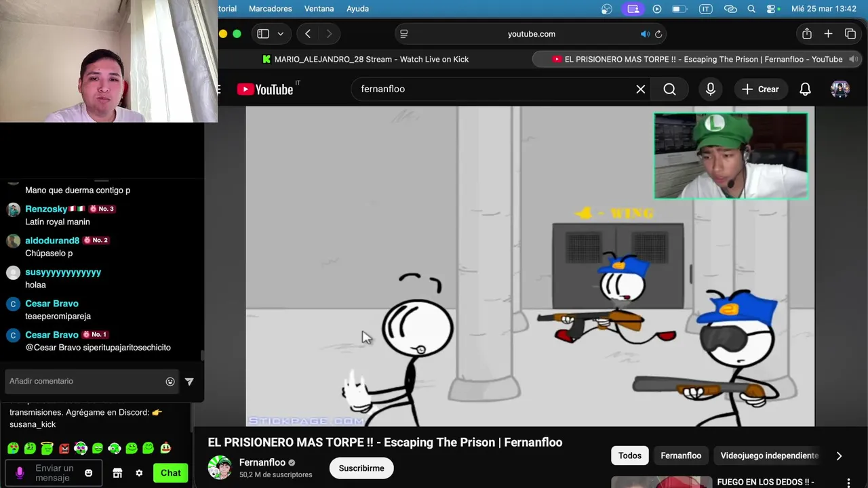Open YouTube account avatar menu

pos(840,89)
